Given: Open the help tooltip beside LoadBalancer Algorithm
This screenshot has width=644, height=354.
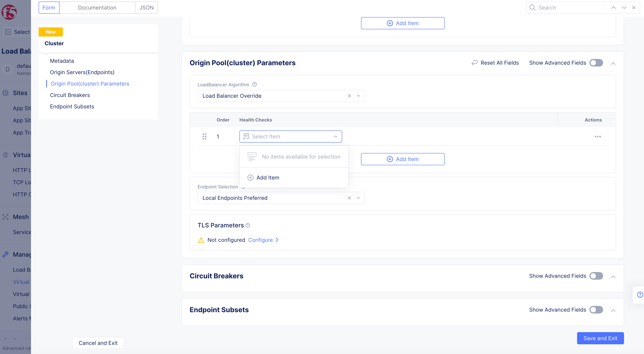Looking at the screenshot, I should [254, 84].
